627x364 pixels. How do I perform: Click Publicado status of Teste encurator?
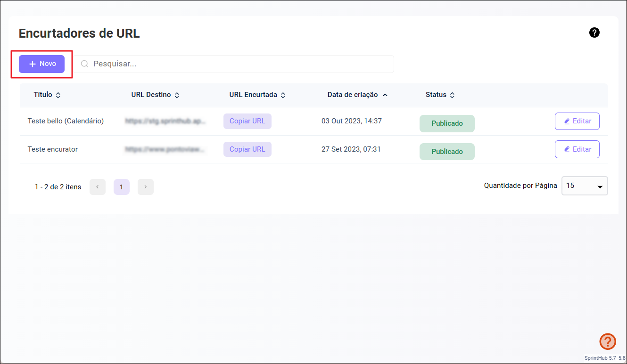pyautogui.click(x=447, y=152)
